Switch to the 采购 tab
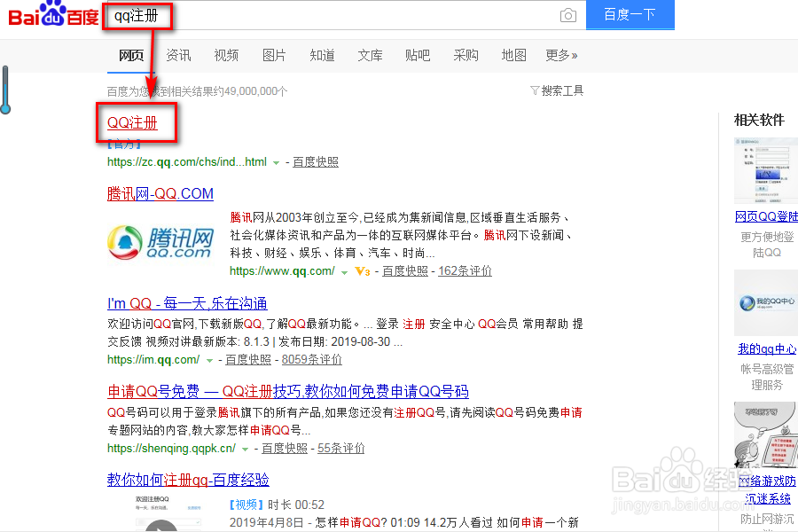Image resolution: width=798 pixels, height=532 pixels. 465,55
